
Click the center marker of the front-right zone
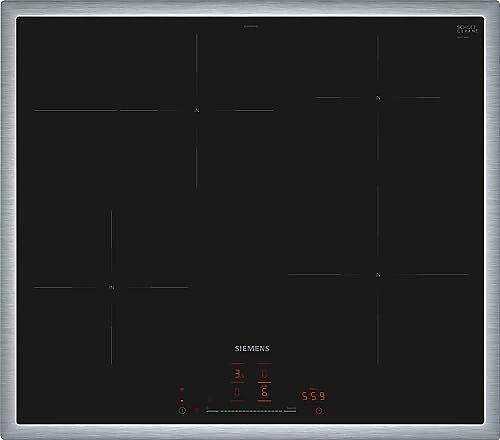pyautogui.click(x=378, y=275)
